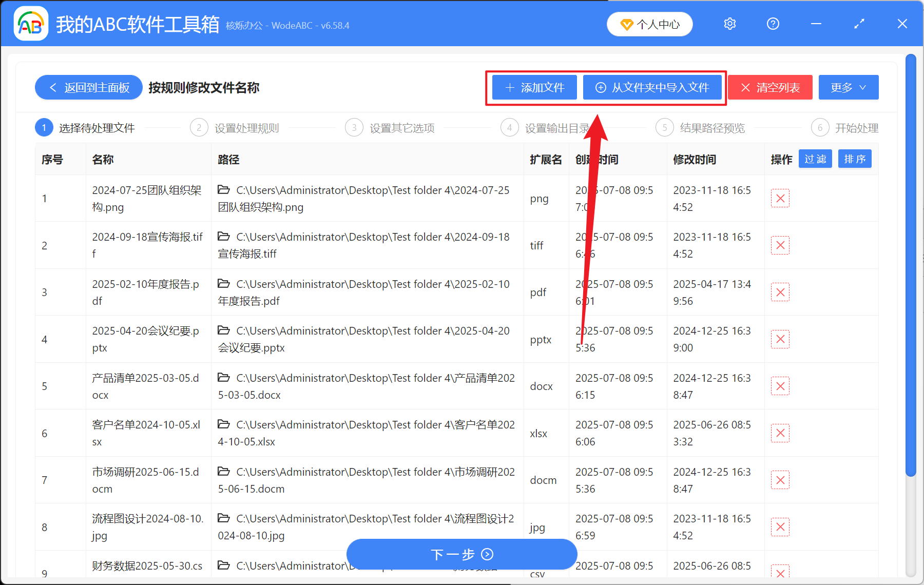Open the 过滤 filter control
The image size is (924, 585).
[815, 159]
